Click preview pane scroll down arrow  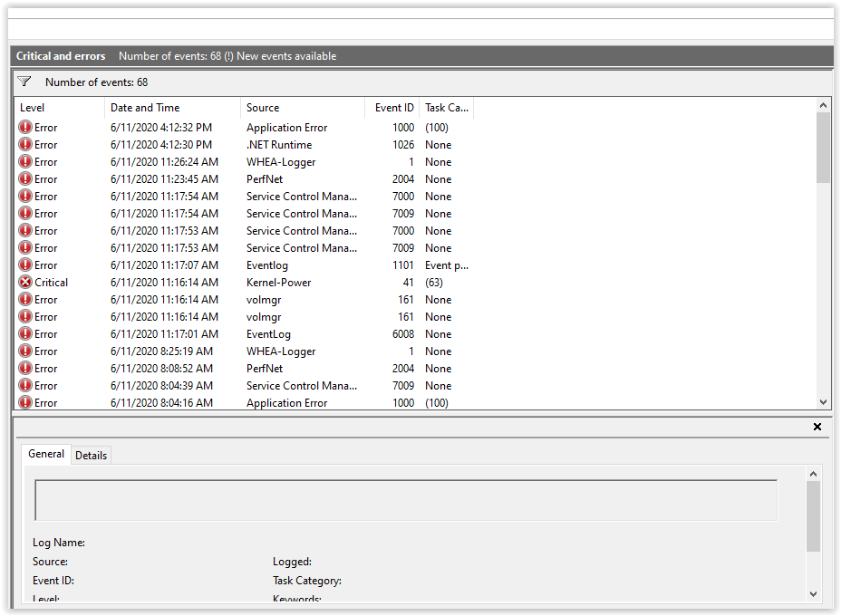813,594
